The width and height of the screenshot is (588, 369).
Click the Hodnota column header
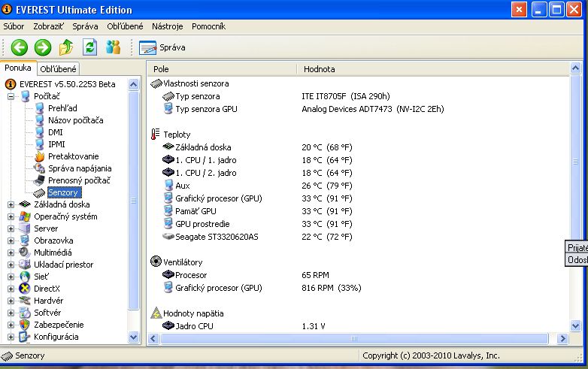(x=320, y=69)
